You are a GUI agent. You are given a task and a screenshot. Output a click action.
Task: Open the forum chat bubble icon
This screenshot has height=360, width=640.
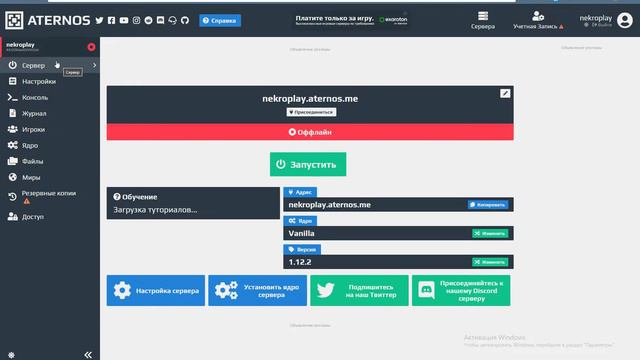[x=160, y=20]
